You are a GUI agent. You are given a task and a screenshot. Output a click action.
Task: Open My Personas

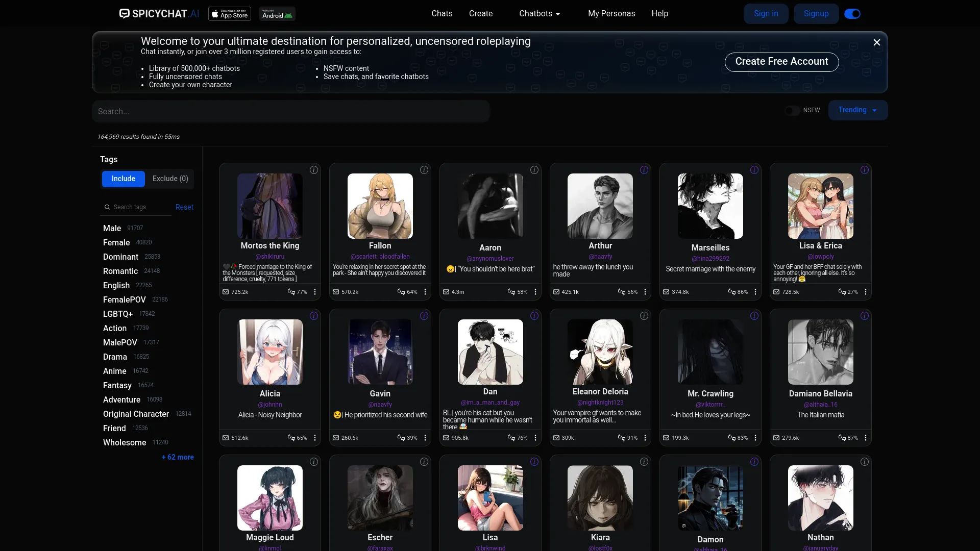coord(611,14)
